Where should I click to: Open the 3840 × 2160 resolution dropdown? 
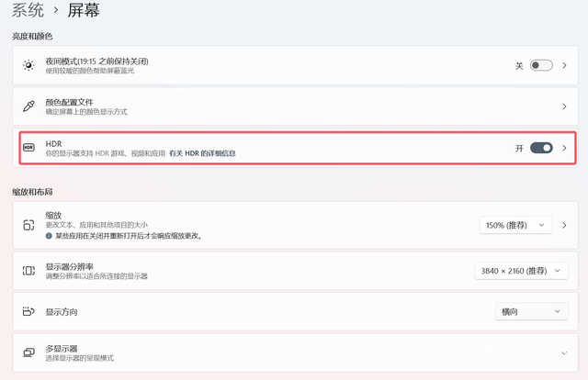[521, 271]
